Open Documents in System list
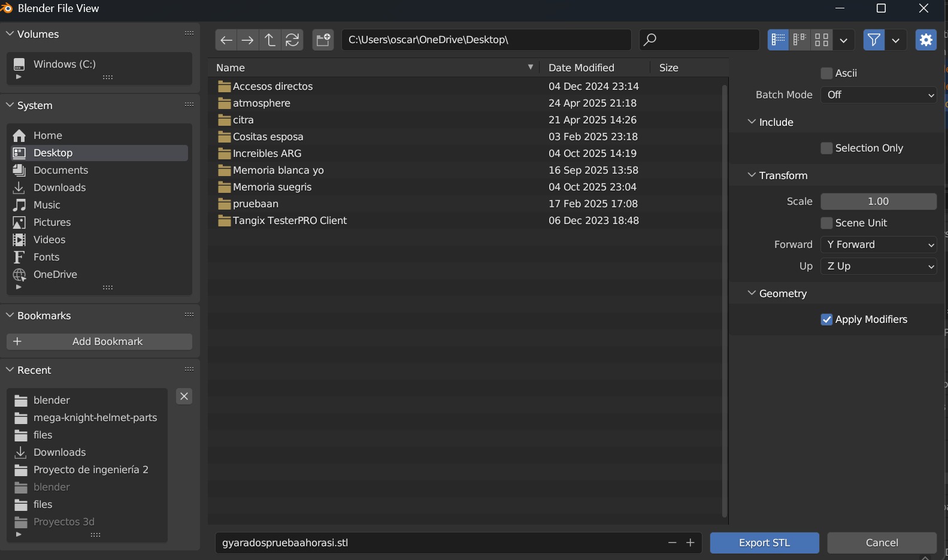Viewport: 948px width, 560px height. click(x=99, y=170)
